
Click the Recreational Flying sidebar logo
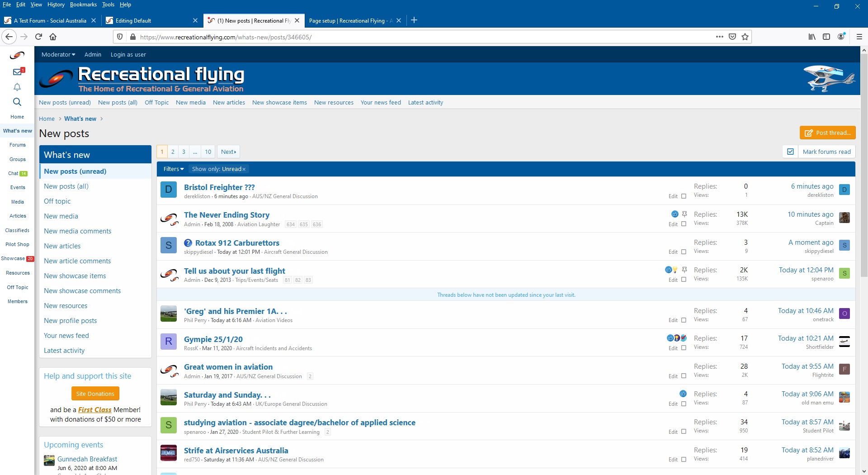point(17,55)
